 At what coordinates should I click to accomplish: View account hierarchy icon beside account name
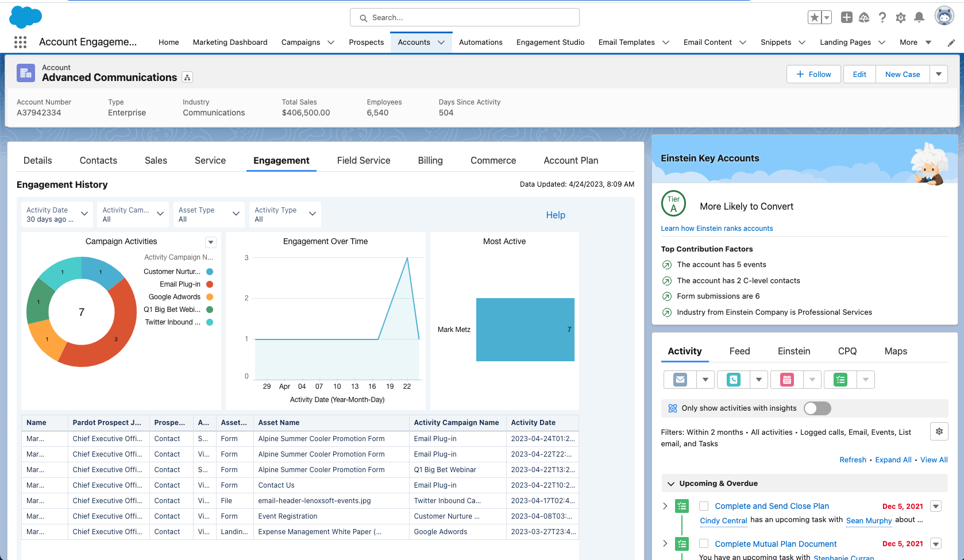(187, 78)
